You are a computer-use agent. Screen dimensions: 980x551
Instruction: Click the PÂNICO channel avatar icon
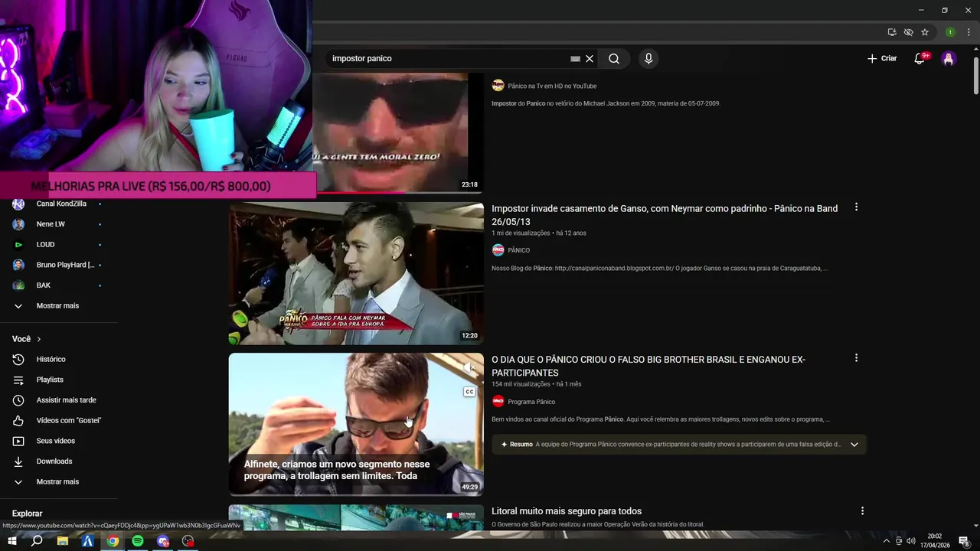click(498, 250)
